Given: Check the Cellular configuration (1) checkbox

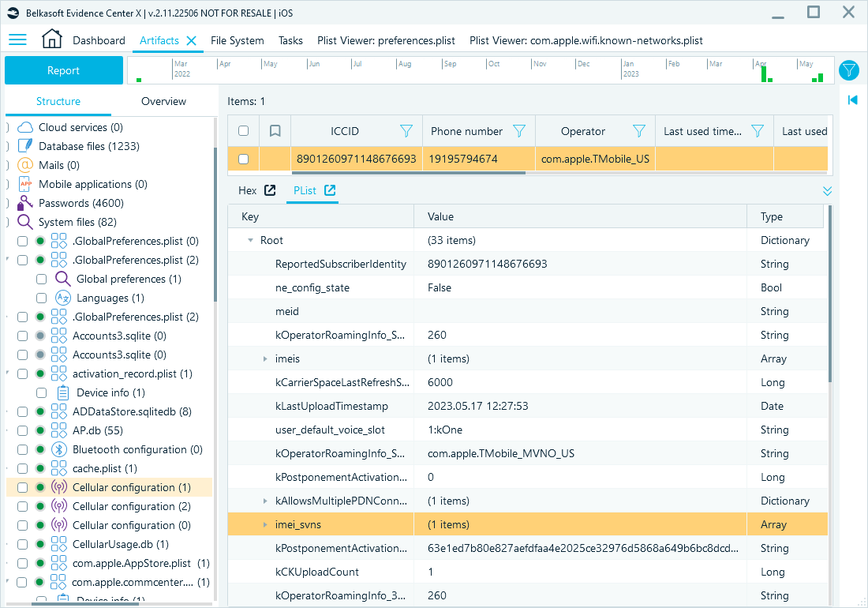Looking at the screenshot, I should pyautogui.click(x=22, y=487).
